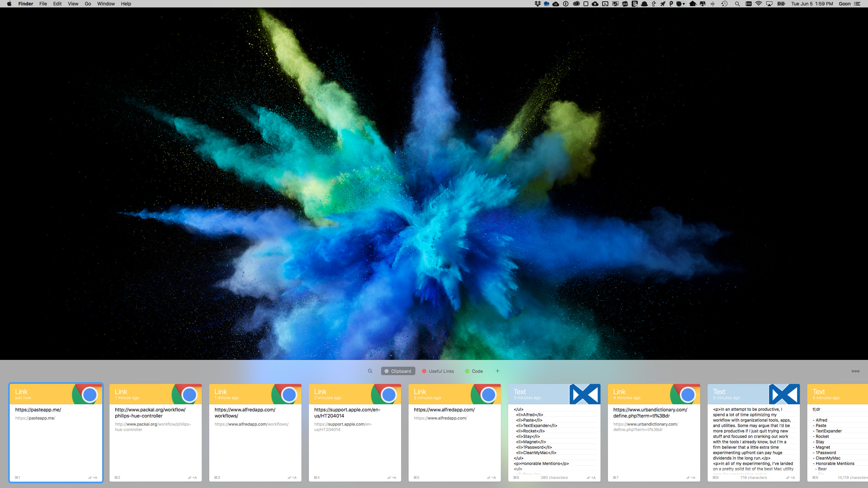This screenshot has height=488, width=868.
Task: Open Time Machine menu bar icon
Action: [724, 4]
